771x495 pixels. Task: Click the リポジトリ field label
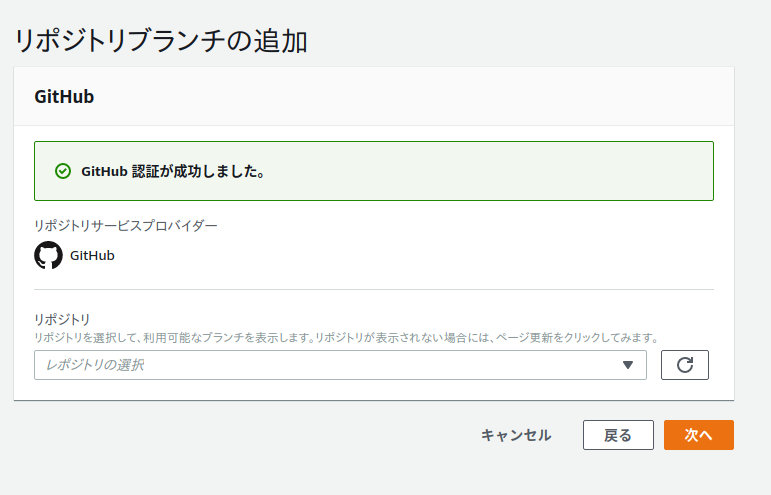point(62,319)
